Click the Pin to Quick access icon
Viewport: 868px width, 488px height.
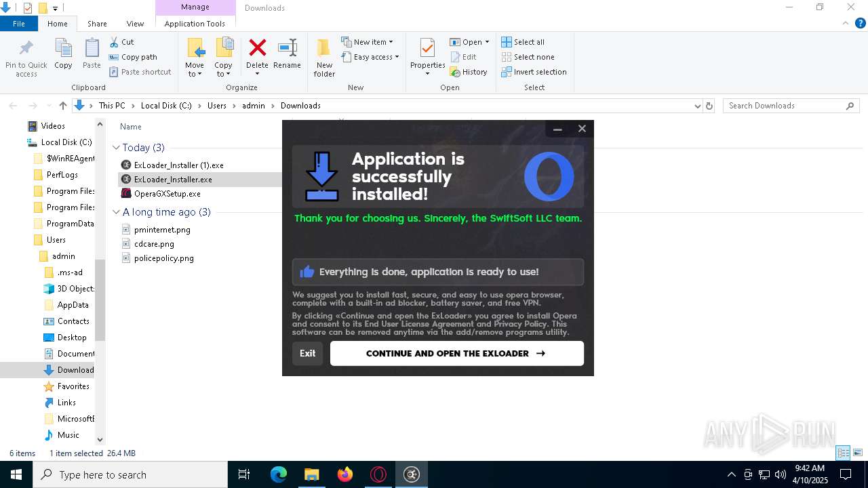tap(26, 49)
